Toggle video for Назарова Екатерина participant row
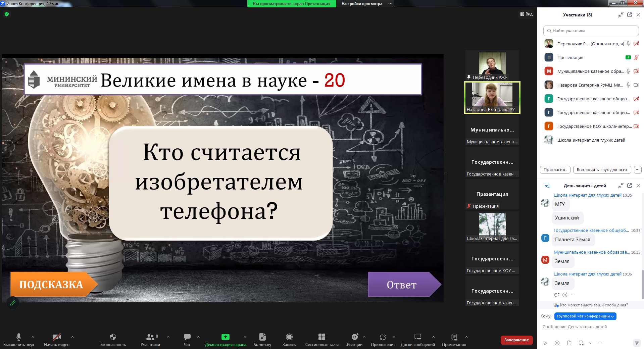This screenshot has height=349, width=644. 636,85
